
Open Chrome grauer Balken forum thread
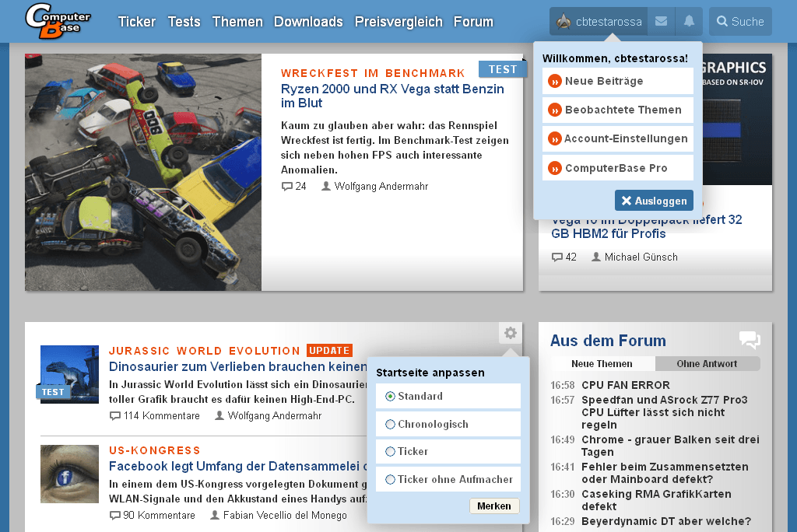tap(670, 446)
